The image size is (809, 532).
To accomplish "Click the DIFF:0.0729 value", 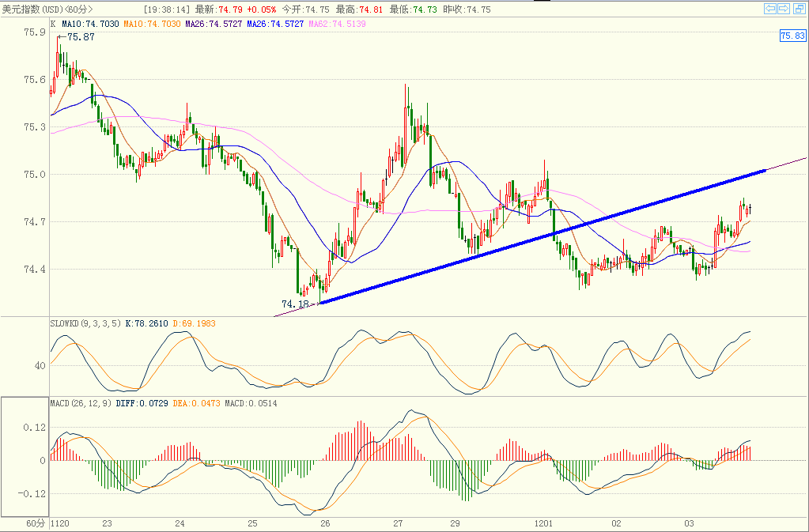I will pyautogui.click(x=142, y=403).
